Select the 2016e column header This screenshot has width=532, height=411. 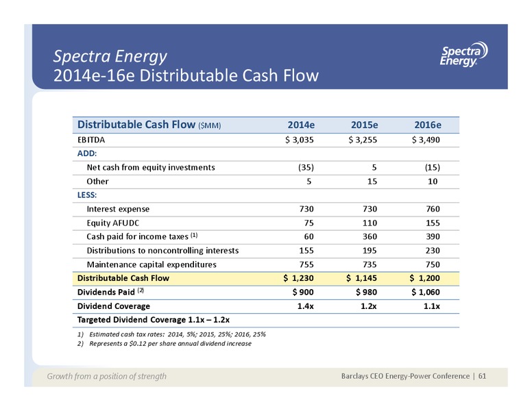(x=428, y=125)
